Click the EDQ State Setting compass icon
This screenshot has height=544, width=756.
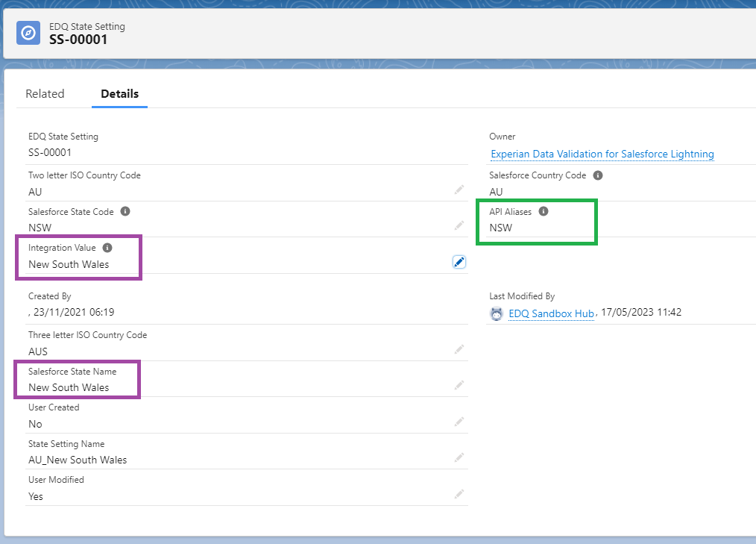point(28,33)
